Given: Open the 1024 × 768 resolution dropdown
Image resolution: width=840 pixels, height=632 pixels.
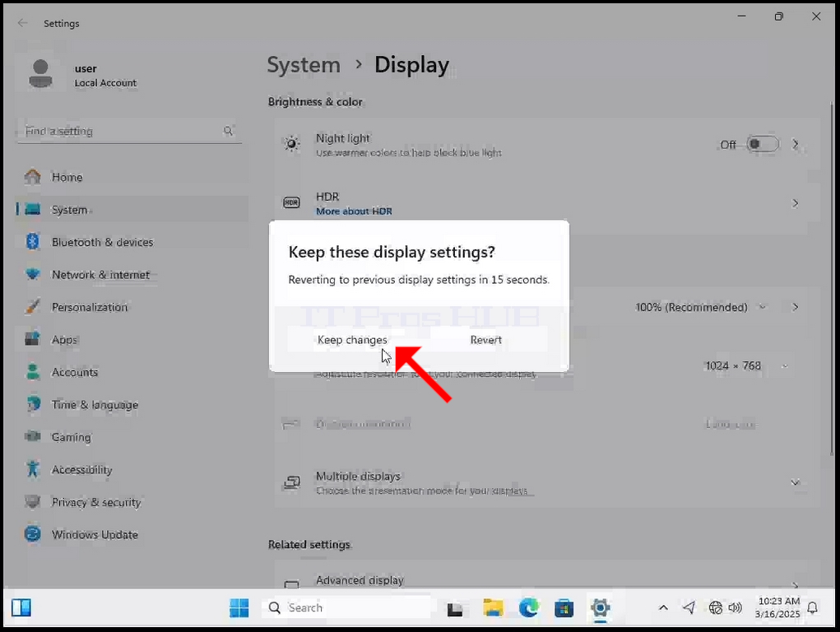Looking at the screenshot, I should [x=745, y=366].
